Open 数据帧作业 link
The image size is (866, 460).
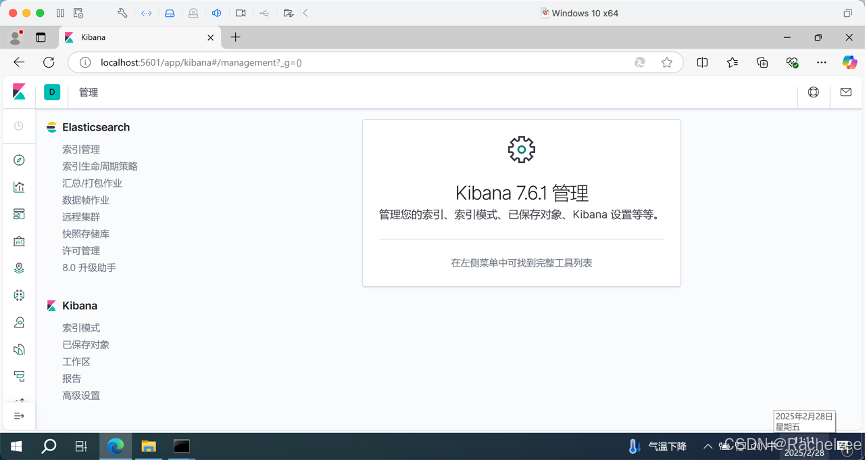(86, 200)
